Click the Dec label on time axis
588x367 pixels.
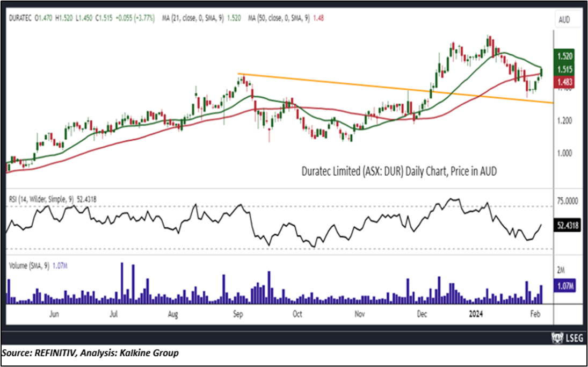[x=422, y=314]
